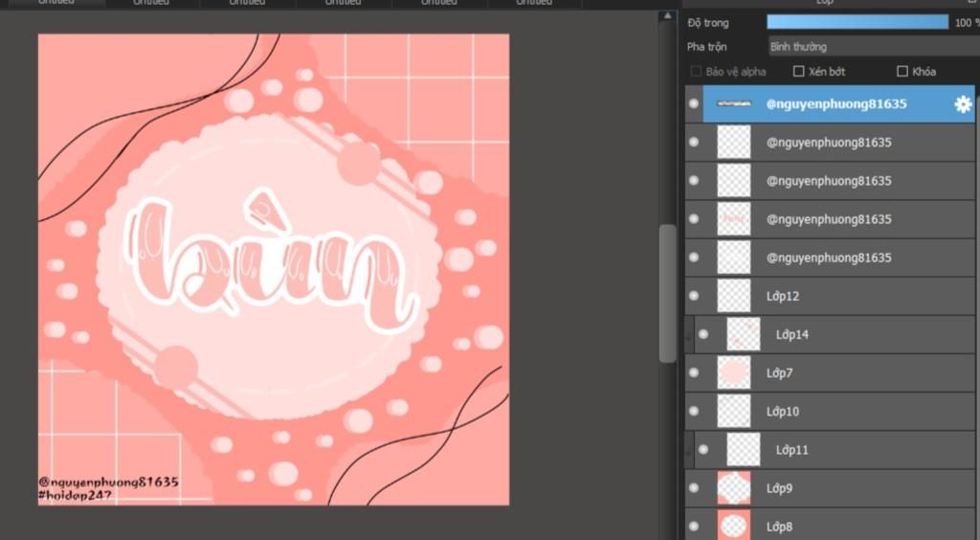Tick the Bảo vệ alpha checkbox
This screenshot has height=540, width=980.
coord(696,71)
